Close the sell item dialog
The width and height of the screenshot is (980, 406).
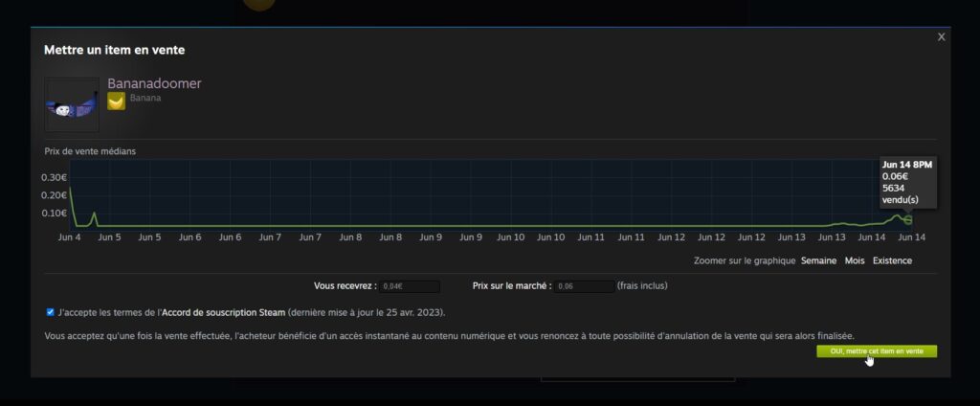coord(942,37)
